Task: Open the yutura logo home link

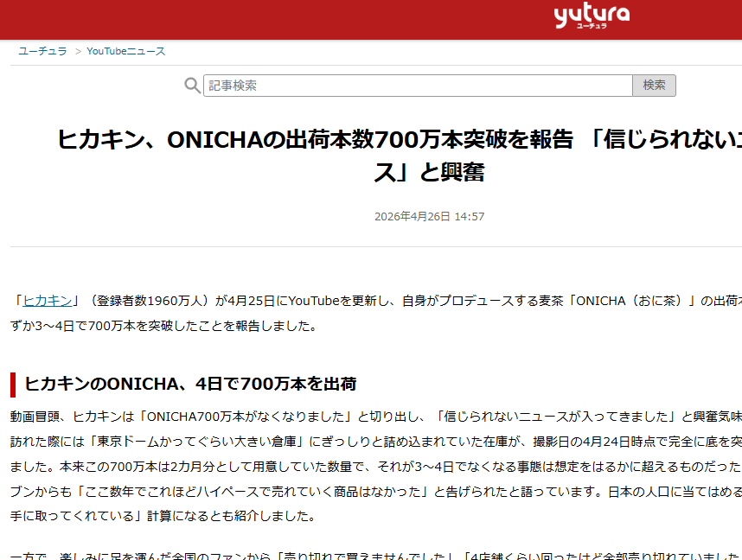Action: coord(592,16)
